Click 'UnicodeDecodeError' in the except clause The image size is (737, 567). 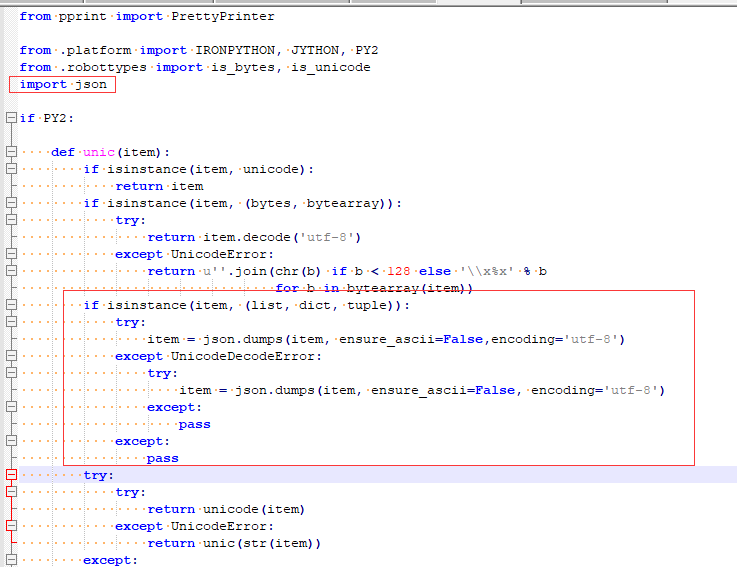point(243,356)
